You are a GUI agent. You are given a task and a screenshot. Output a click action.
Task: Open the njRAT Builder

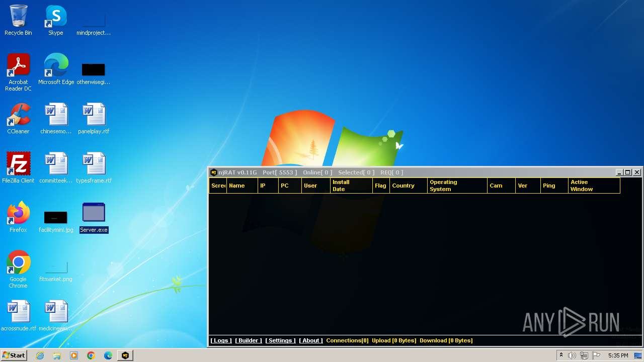[249, 340]
